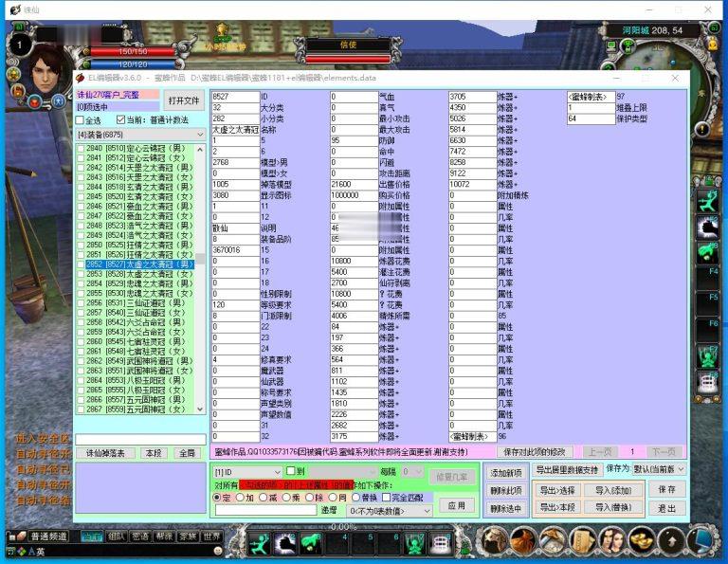Open the blue computer system menu icon
Viewport: 728px width, 564px height.
point(701,541)
